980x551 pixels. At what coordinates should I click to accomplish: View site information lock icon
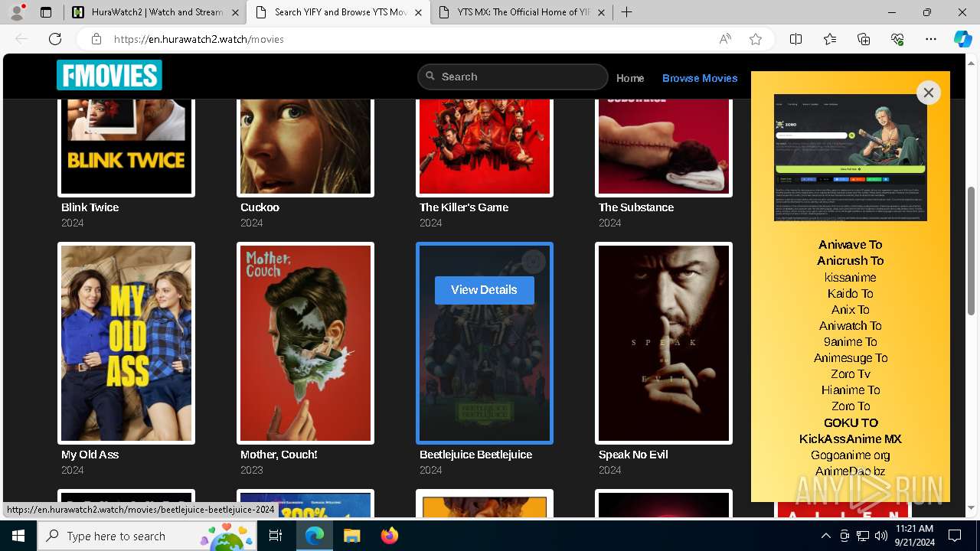96,39
